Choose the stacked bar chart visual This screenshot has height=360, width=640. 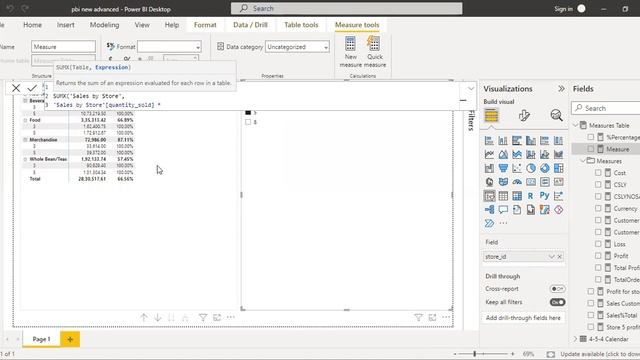[x=489, y=141]
